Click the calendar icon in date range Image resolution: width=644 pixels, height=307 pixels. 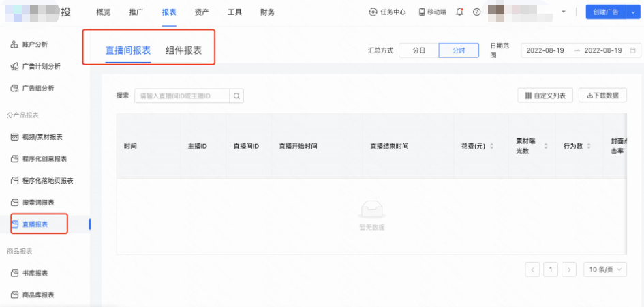tap(633, 50)
